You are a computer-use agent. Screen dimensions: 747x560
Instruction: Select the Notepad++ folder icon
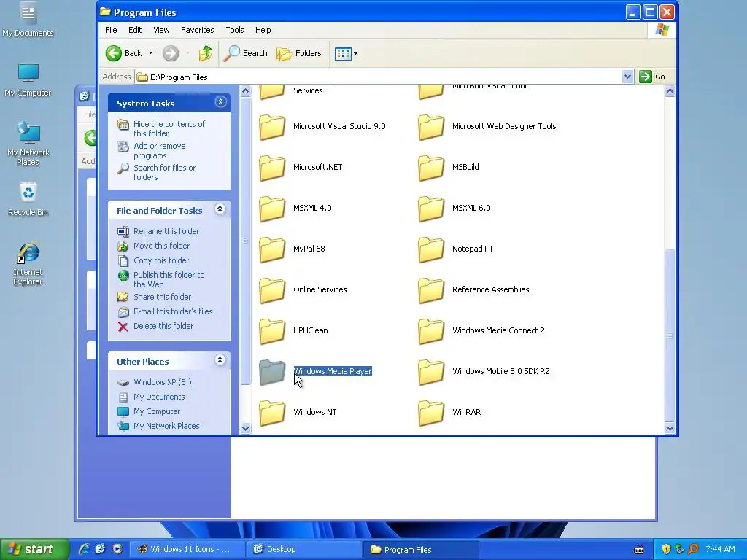pos(431,250)
